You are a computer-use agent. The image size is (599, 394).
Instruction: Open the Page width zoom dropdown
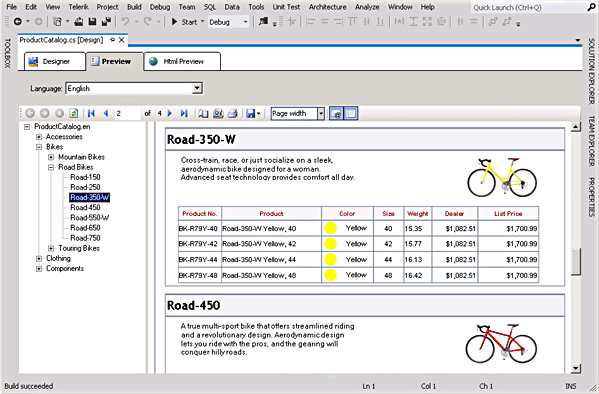pos(321,113)
